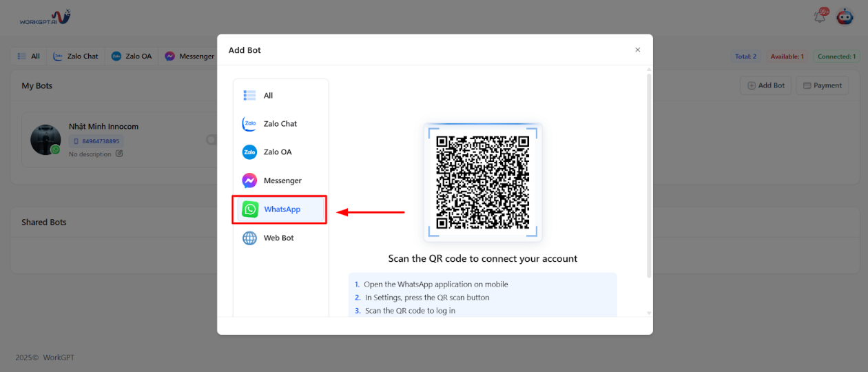Click the Zalo OA icon in dialog sidebar
Viewport: 868px width, 372px height.
pos(249,152)
